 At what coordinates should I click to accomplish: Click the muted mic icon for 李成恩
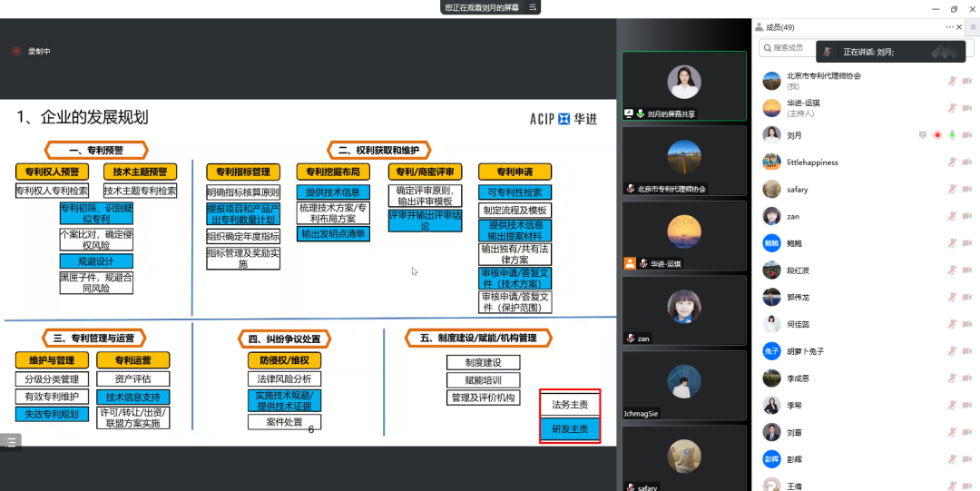[952, 378]
